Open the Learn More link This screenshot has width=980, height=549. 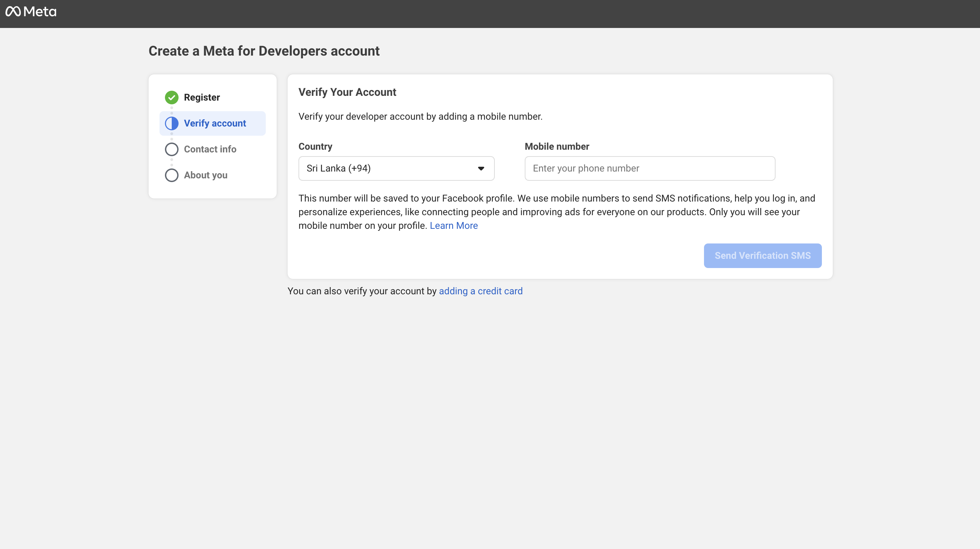coord(454,226)
